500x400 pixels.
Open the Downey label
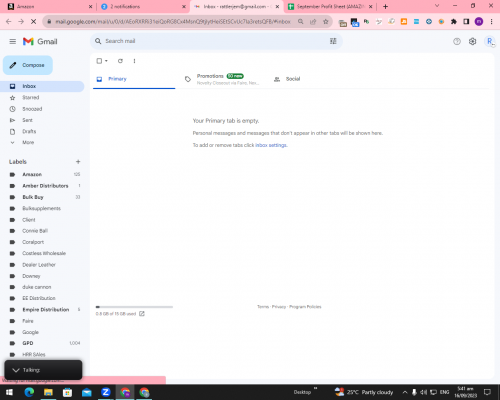coord(31,276)
